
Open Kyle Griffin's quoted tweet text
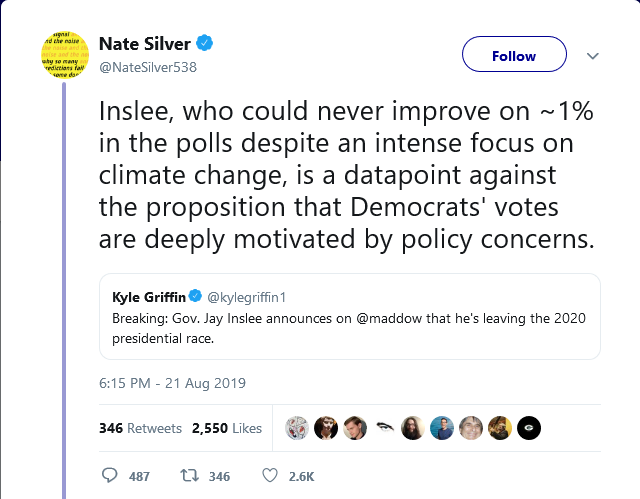pyautogui.click(x=349, y=328)
